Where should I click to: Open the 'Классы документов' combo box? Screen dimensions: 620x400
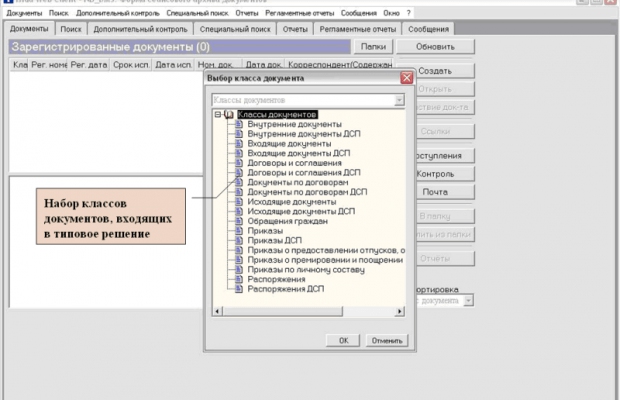398,100
